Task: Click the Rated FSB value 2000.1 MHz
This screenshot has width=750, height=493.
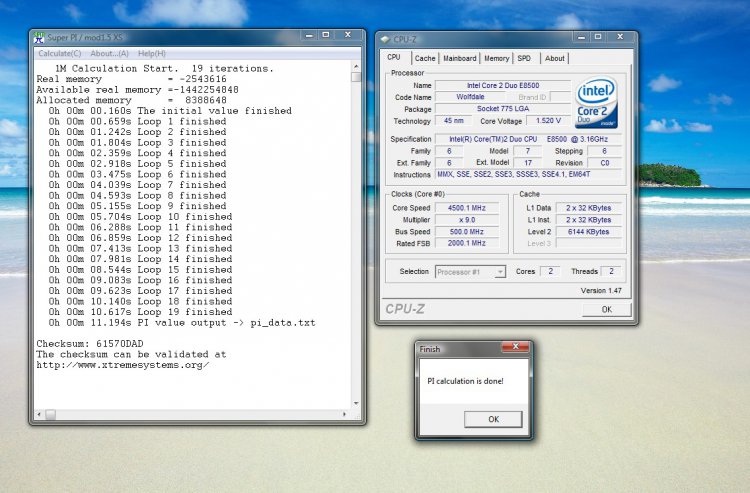Action: tap(466, 243)
